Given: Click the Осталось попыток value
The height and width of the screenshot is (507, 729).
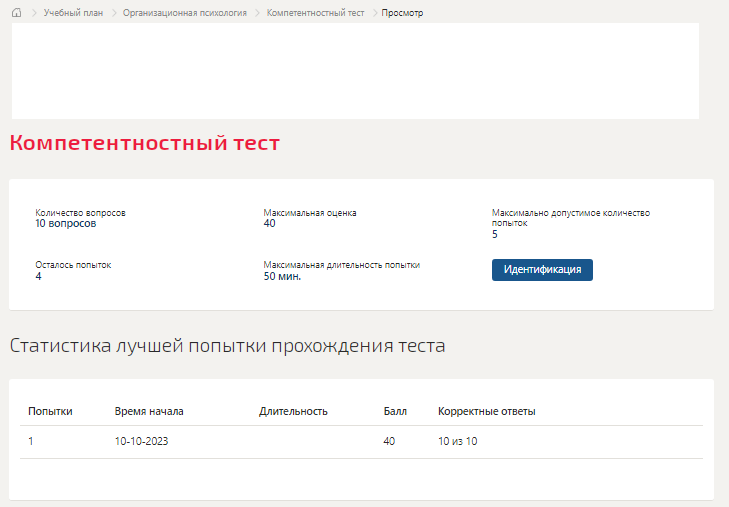Looking at the screenshot, I should pos(38,277).
